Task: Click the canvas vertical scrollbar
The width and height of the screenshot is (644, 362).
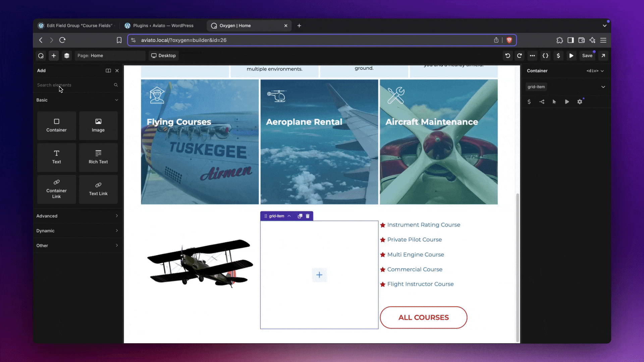Action: pos(518,267)
